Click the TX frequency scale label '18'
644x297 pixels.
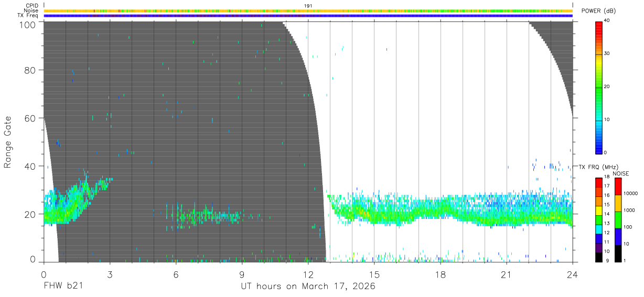(x=607, y=177)
